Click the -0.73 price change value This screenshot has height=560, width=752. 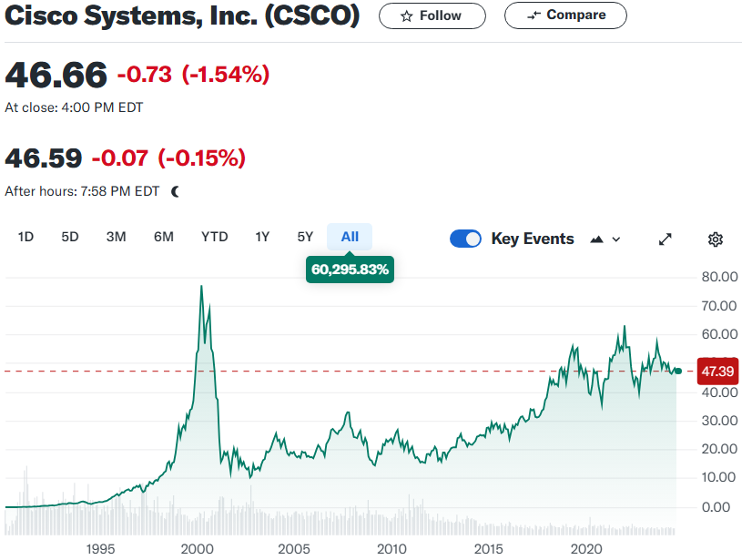[145, 75]
